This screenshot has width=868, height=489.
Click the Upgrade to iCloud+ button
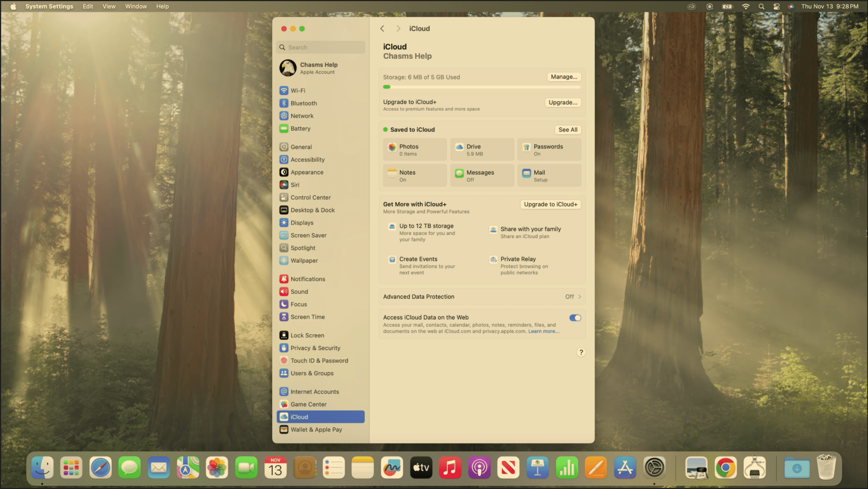(550, 204)
